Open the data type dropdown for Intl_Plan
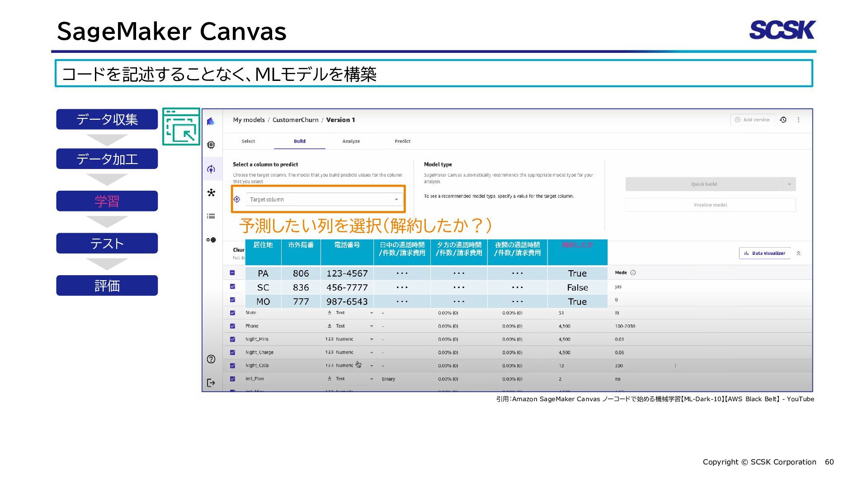This screenshot has width=868, height=488. click(x=372, y=379)
